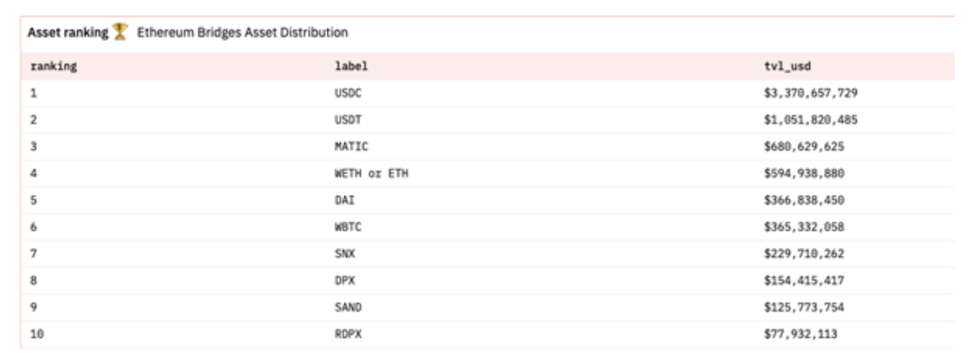The width and height of the screenshot is (980, 363).
Task: Sort by the tvl_usd column header
Action: [x=787, y=66]
